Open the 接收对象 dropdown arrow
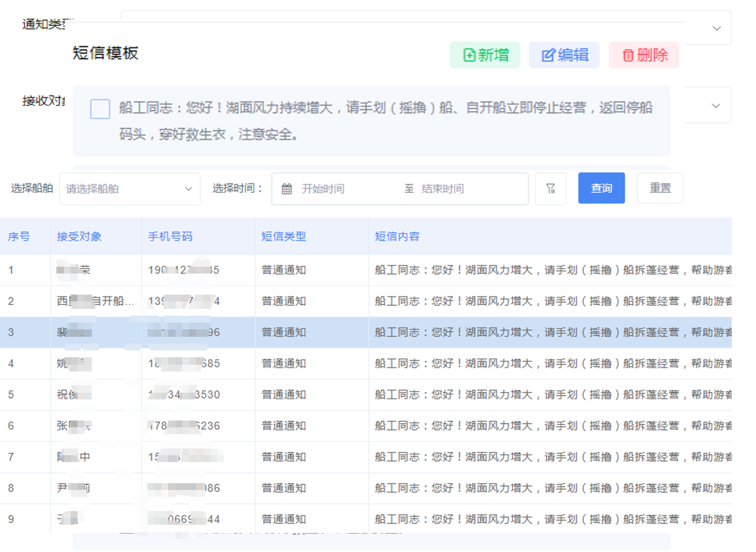 tap(716, 106)
